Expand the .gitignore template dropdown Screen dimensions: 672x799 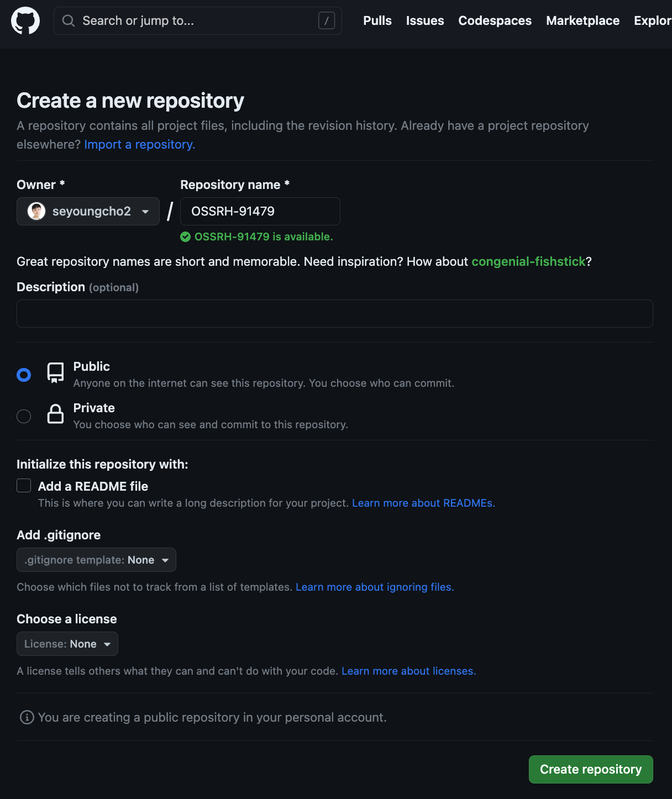[x=96, y=560]
